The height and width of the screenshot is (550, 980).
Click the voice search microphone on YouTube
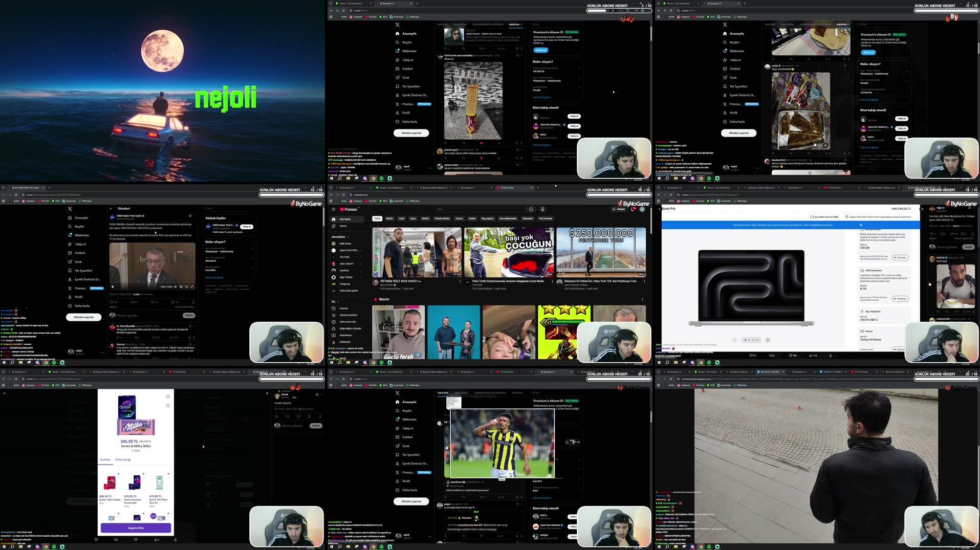coord(542,209)
